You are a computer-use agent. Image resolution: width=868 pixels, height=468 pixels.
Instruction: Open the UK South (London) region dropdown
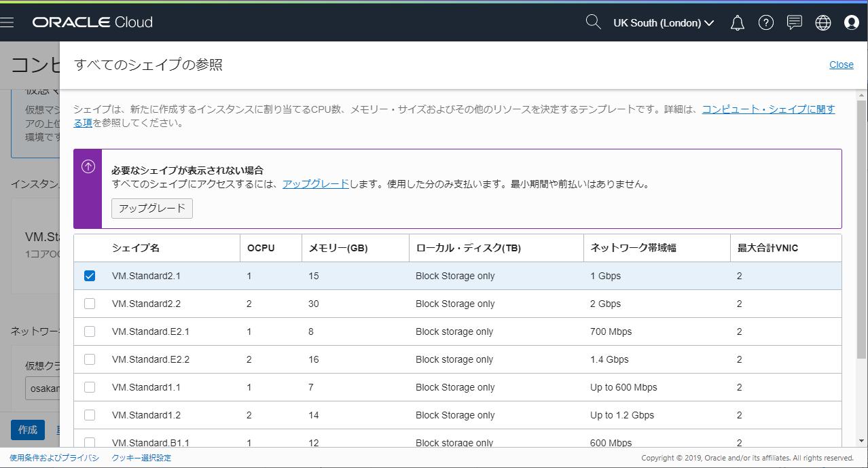664,23
